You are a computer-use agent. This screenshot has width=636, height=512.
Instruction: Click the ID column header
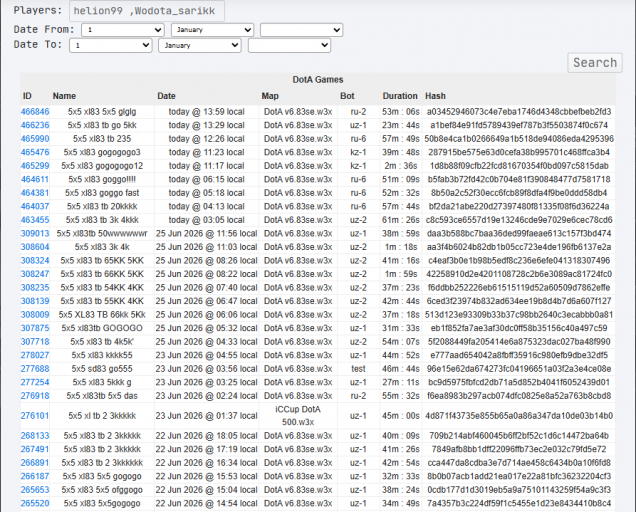click(x=27, y=96)
